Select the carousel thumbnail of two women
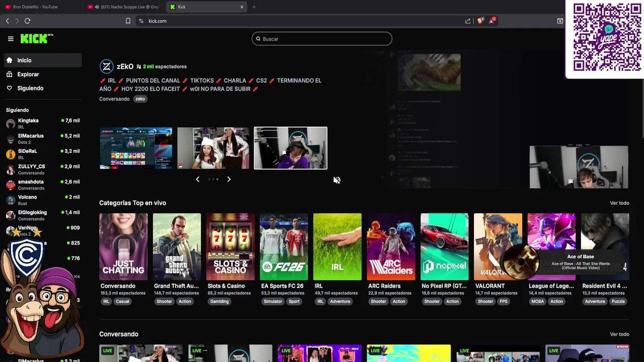The width and height of the screenshot is (644, 362). (213, 148)
